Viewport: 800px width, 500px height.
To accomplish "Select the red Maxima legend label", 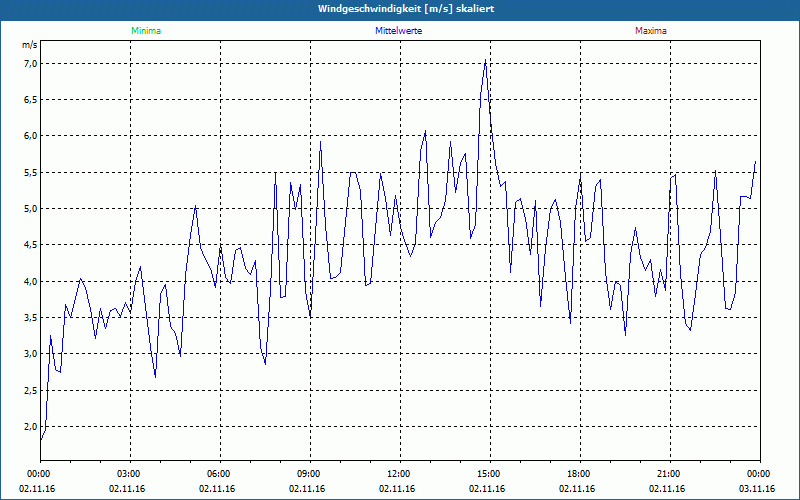I will click(651, 31).
